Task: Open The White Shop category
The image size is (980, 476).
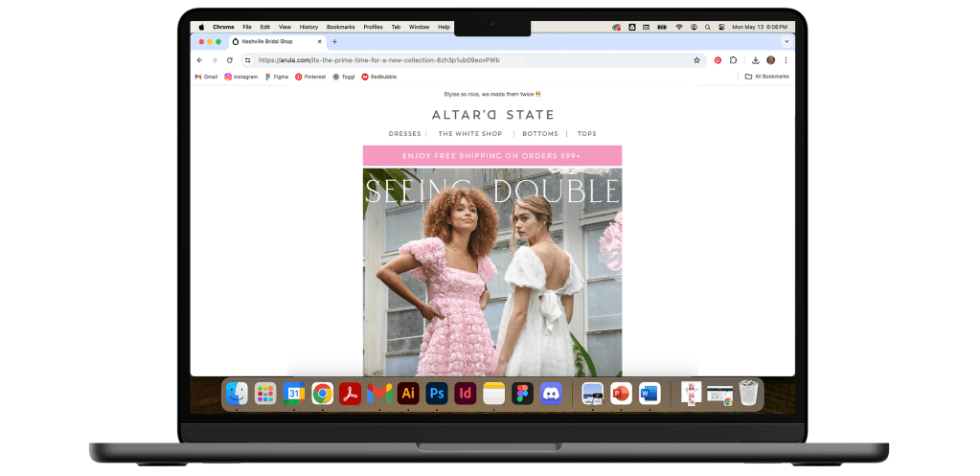Action: [x=470, y=134]
